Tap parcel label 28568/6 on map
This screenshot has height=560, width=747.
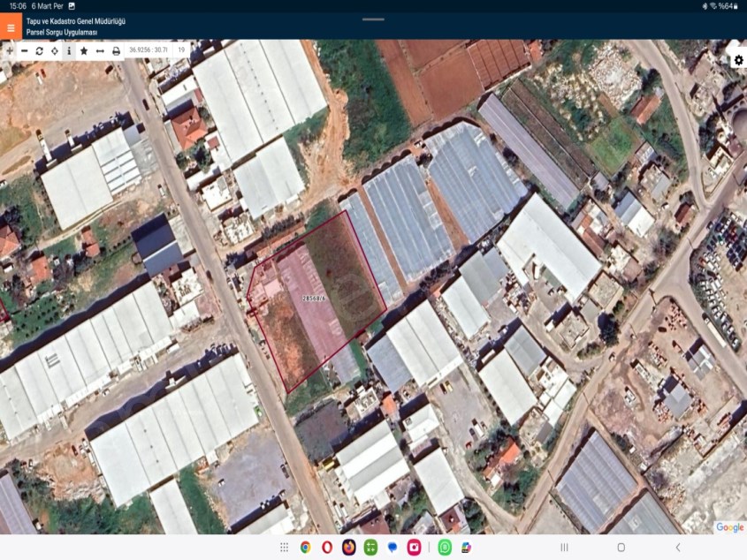[316, 299]
